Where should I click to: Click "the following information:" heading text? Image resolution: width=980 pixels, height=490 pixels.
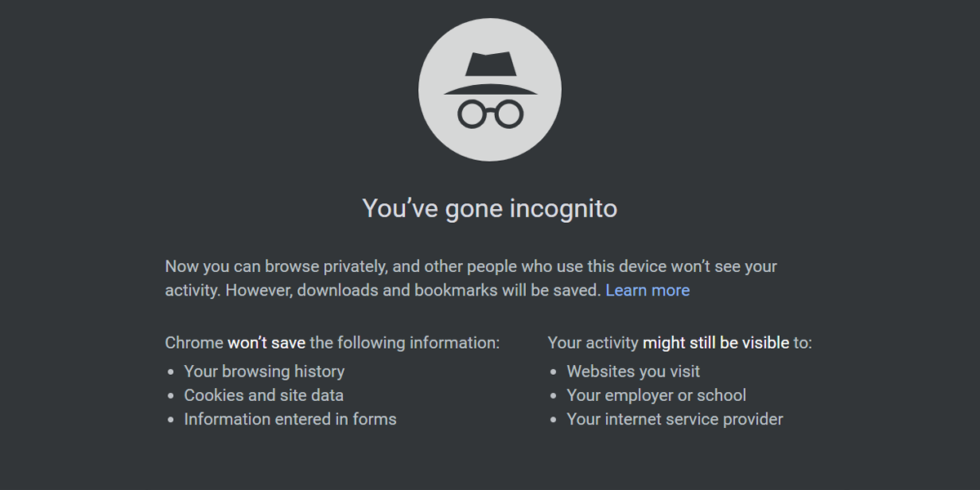coord(404,342)
